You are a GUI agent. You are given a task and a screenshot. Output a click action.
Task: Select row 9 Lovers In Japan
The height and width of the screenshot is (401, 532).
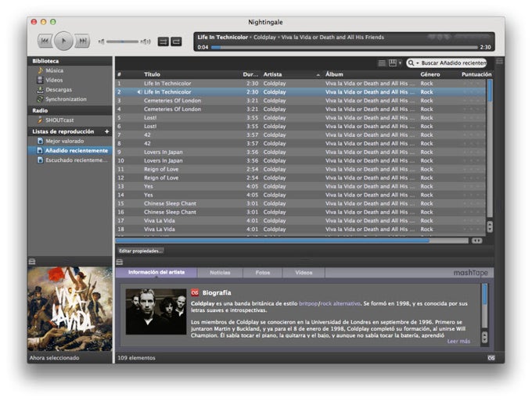click(300, 152)
